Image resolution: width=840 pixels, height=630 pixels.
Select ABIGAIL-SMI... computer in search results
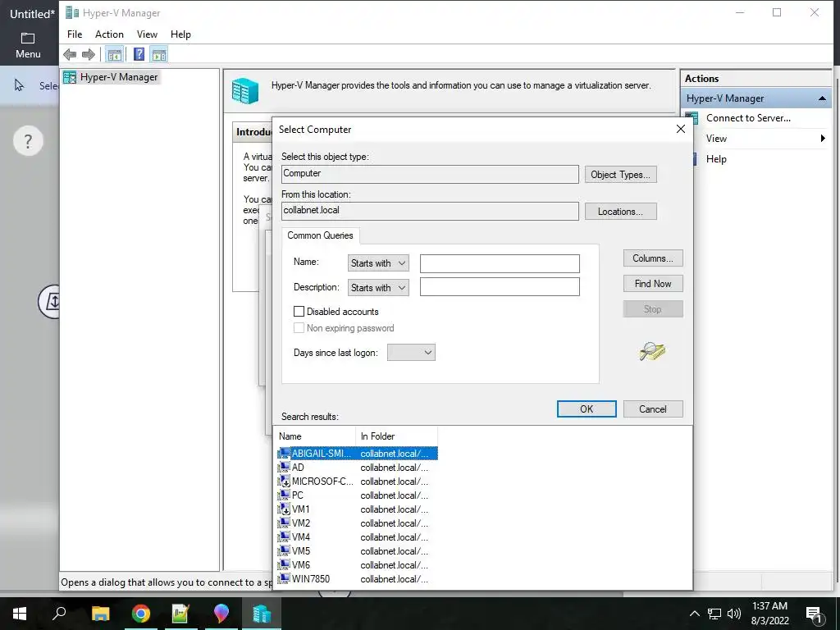pyautogui.click(x=357, y=453)
